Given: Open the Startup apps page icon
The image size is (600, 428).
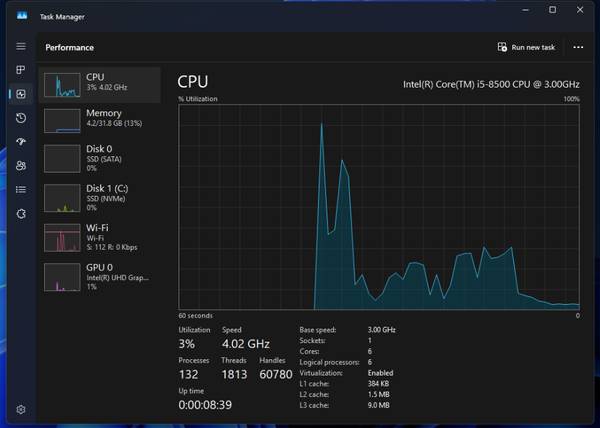Looking at the screenshot, I should pyautogui.click(x=21, y=142).
